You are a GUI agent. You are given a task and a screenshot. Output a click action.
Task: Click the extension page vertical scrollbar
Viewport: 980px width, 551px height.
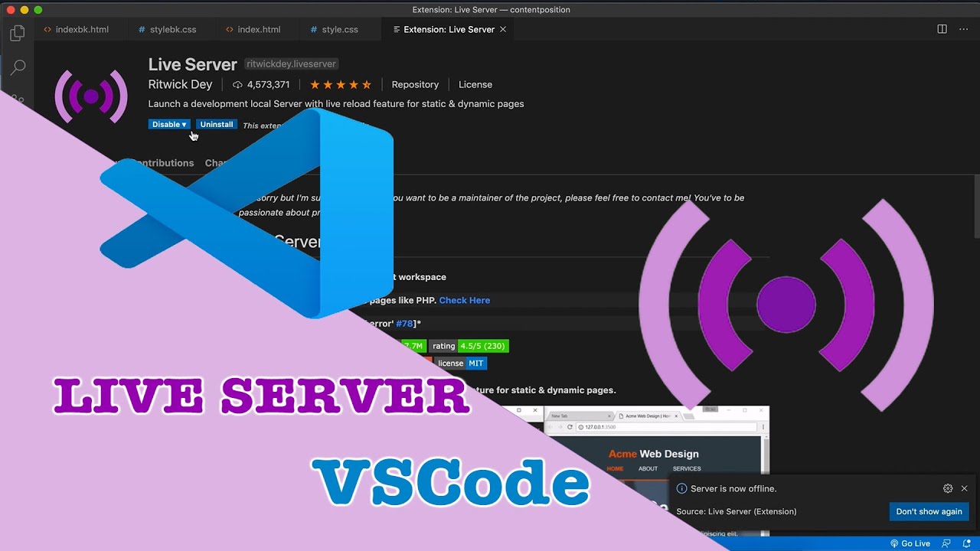coord(976,207)
